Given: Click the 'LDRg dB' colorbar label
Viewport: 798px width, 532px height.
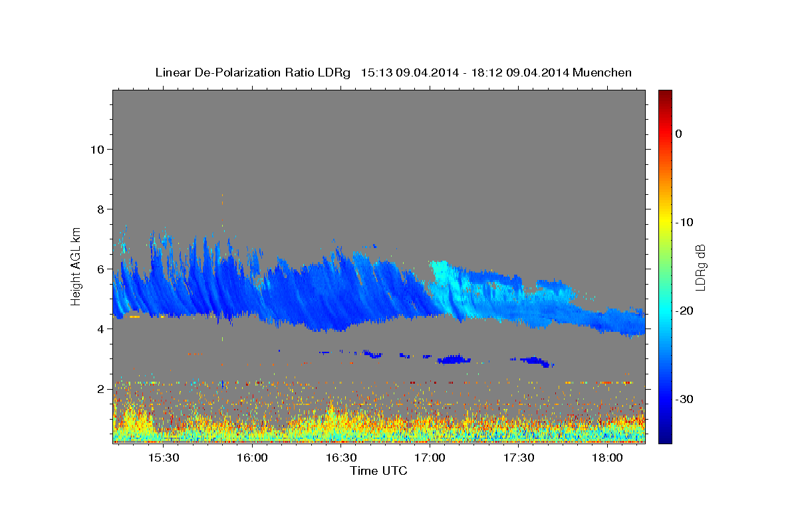Looking at the screenshot, I should point(700,267).
